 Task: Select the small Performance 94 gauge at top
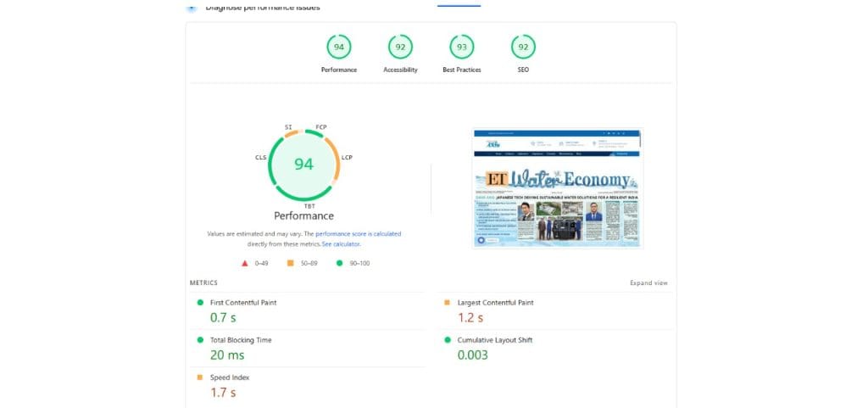339,48
